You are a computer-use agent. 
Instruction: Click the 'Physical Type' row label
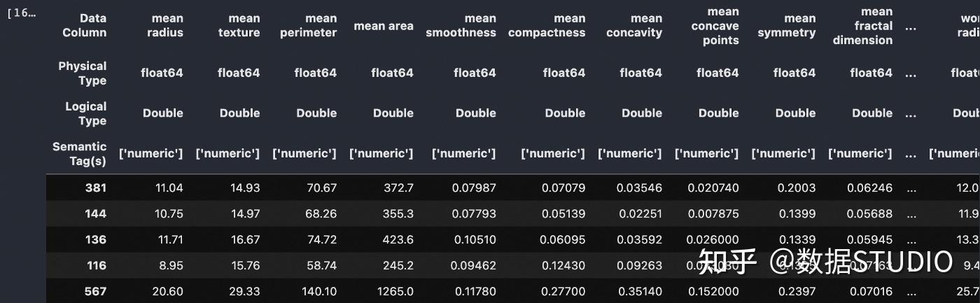(x=82, y=73)
